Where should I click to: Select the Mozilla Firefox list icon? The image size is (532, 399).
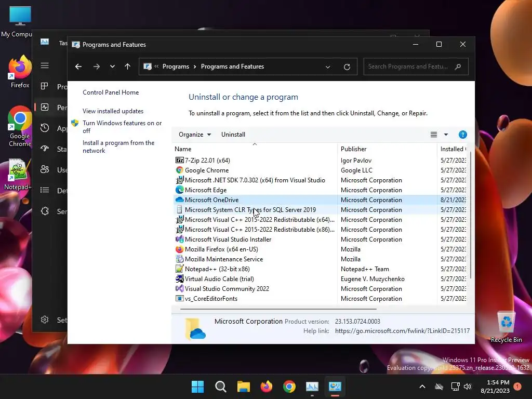(x=179, y=249)
